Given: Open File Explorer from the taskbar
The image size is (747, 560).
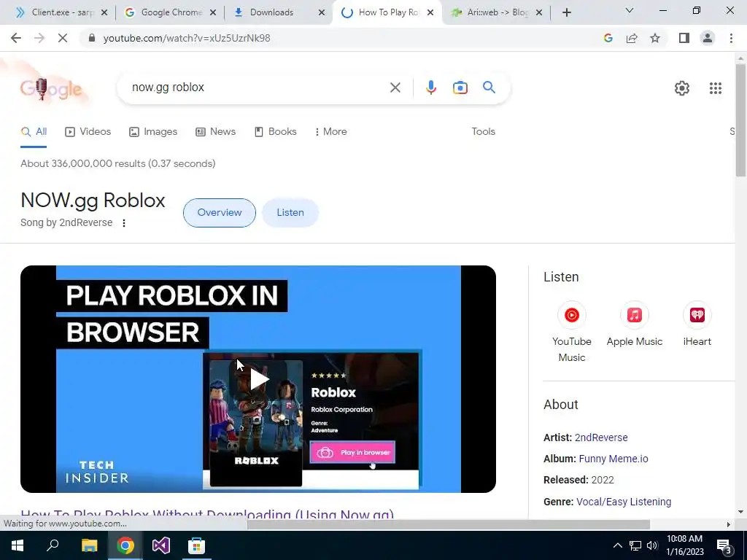Looking at the screenshot, I should coord(89,545).
